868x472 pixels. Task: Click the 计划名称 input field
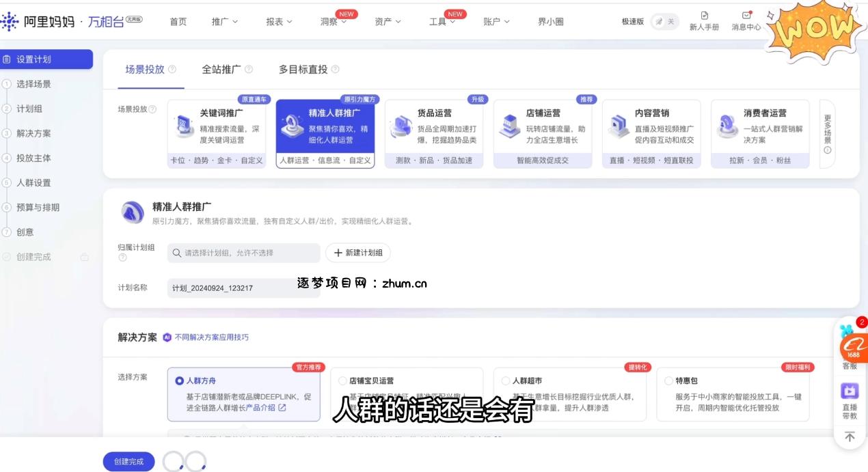243,288
